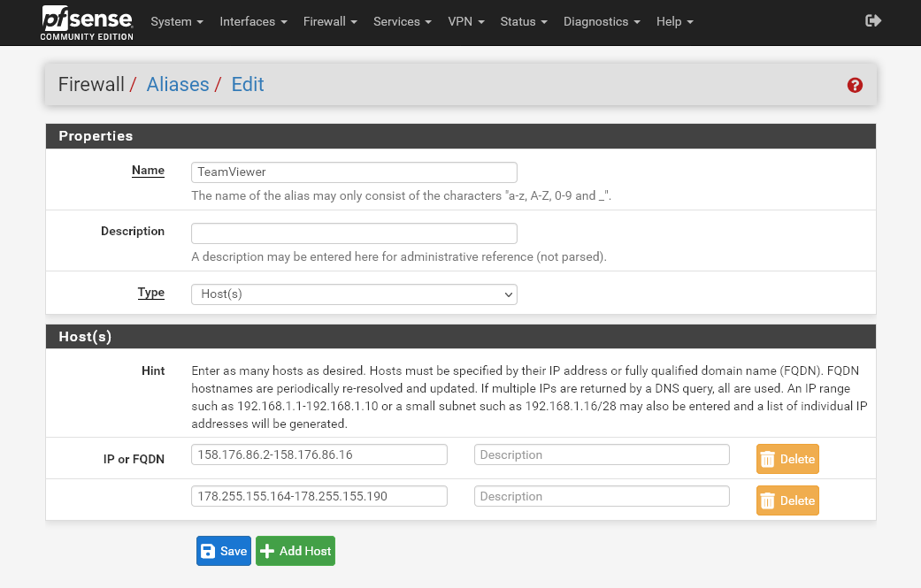Click the logout icon in top right

(x=873, y=20)
